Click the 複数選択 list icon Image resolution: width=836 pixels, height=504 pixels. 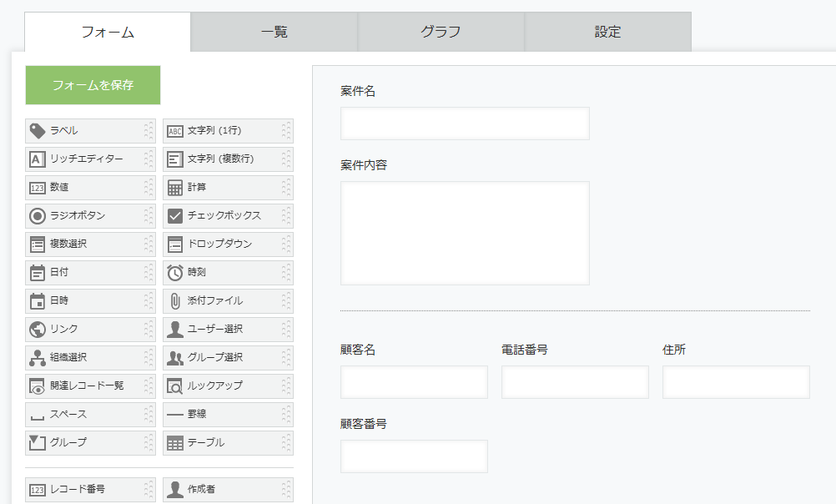pos(38,244)
